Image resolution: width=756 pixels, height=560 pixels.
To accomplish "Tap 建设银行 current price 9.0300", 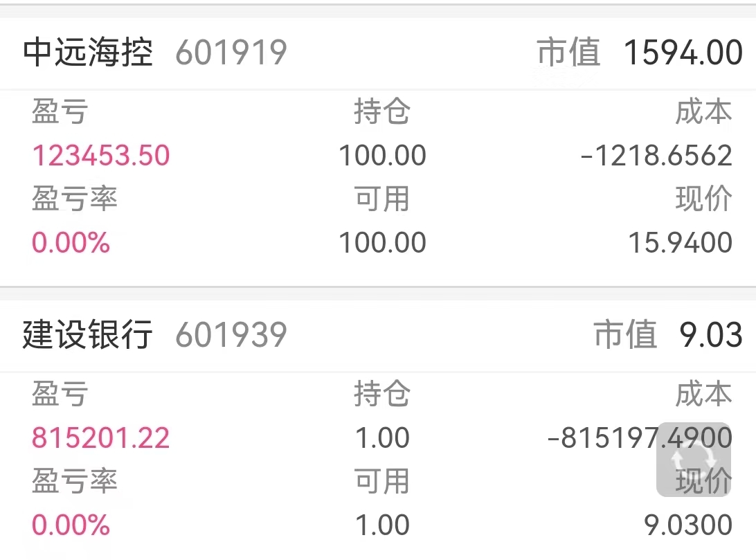I will [x=688, y=525].
